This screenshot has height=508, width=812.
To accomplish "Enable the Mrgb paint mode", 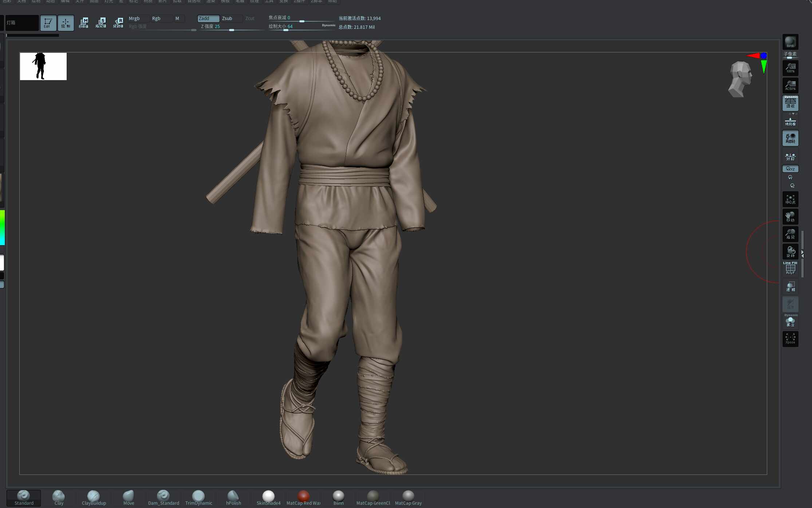I will [x=138, y=18].
